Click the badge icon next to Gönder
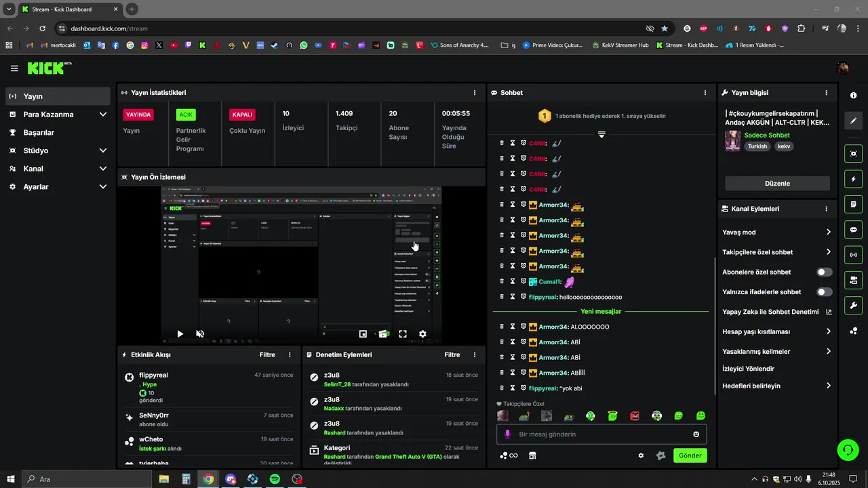 coord(660,455)
